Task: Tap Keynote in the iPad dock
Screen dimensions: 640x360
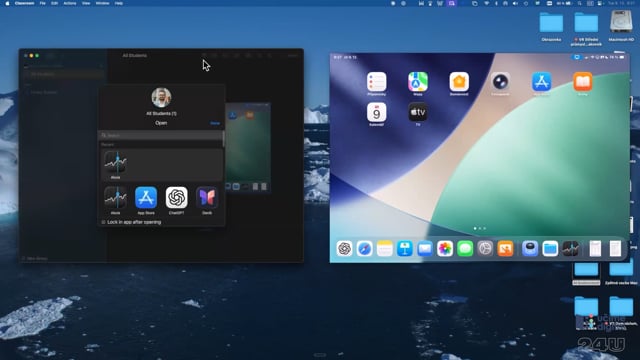Action: (x=404, y=249)
